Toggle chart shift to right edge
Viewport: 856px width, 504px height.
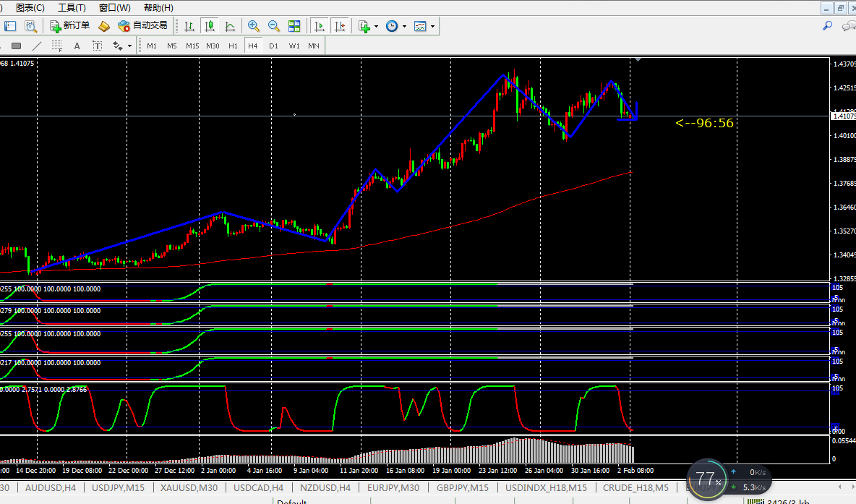pyautogui.click(x=340, y=25)
